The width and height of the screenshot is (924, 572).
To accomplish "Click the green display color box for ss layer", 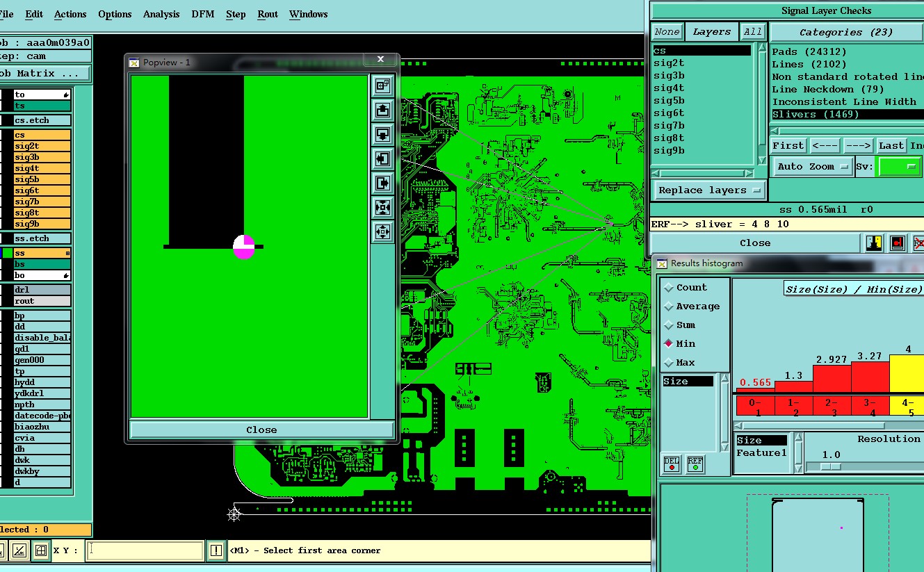I will [x=7, y=254].
